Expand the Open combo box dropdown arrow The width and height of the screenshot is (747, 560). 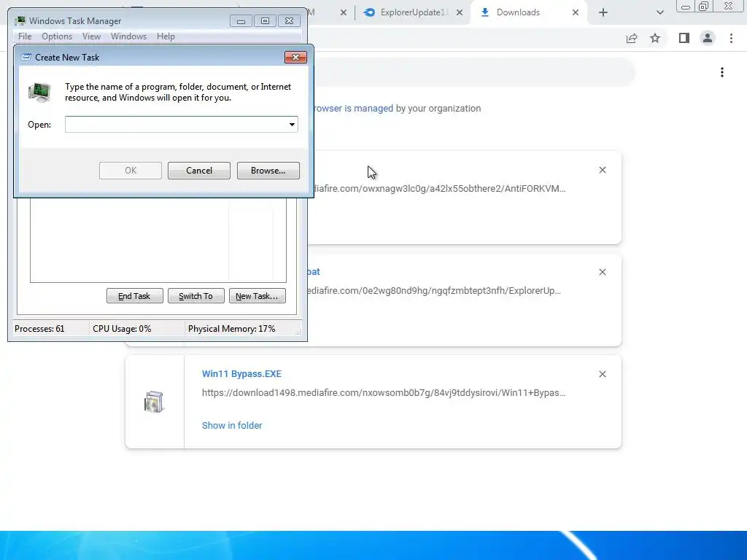[292, 124]
